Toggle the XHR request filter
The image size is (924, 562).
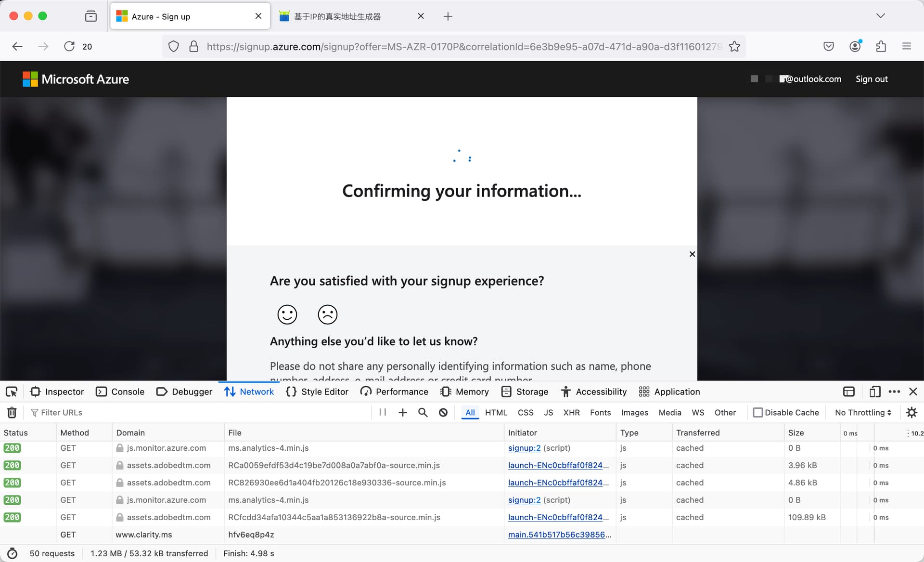click(571, 412)
